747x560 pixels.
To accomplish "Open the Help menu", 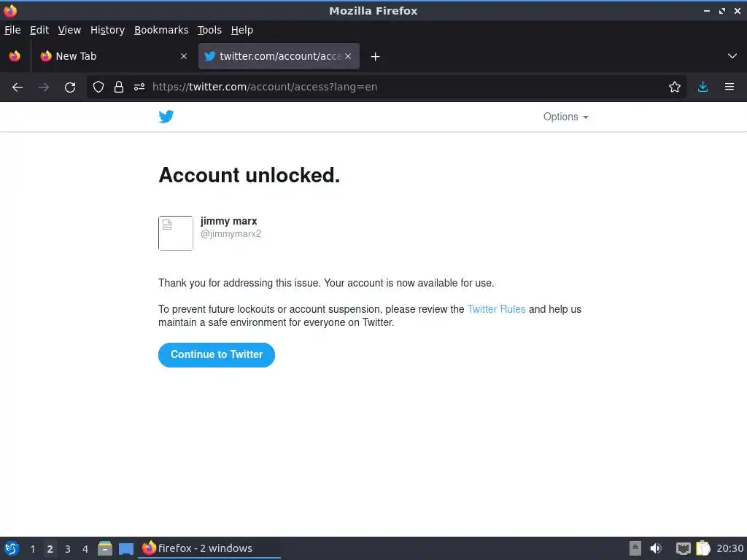I will [242, 30].
